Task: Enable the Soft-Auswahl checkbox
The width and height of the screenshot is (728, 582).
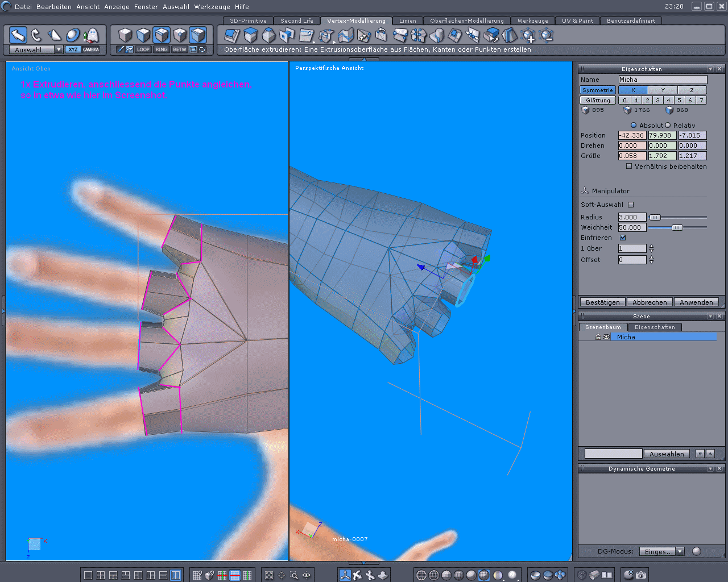Action: point(631,205)
